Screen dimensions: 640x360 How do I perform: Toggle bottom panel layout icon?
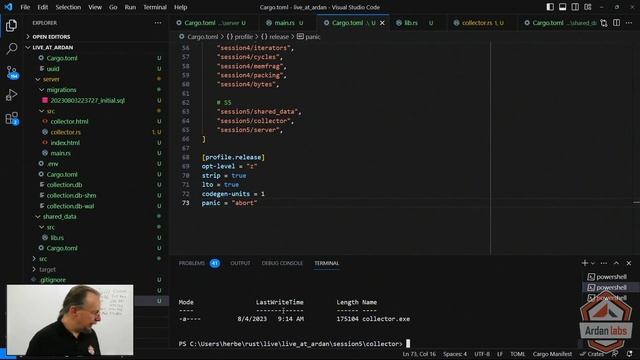coord(562,7)
